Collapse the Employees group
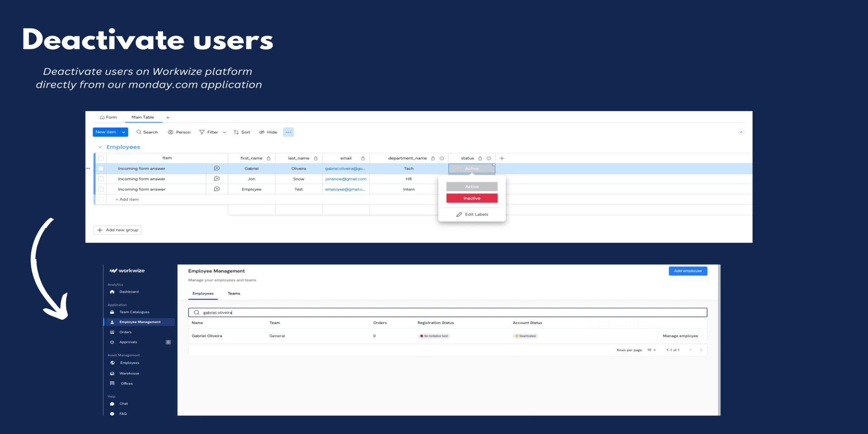Image resolution: width=868 pixels, height=434 pixels. (x=100, y=147)
